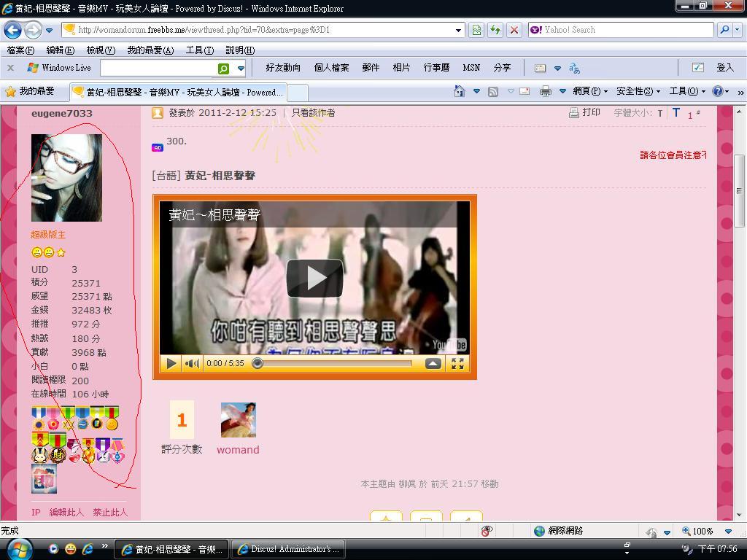
Task: Open 好友動向 in the Windows Live toolbar
Action: click(x=283, y=68)
